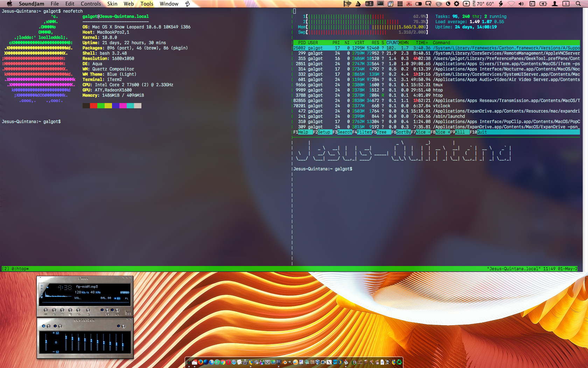Viewport: 588px width, 368px height.
Task: Open the user account silhouette menu
Action: (555, 4)
